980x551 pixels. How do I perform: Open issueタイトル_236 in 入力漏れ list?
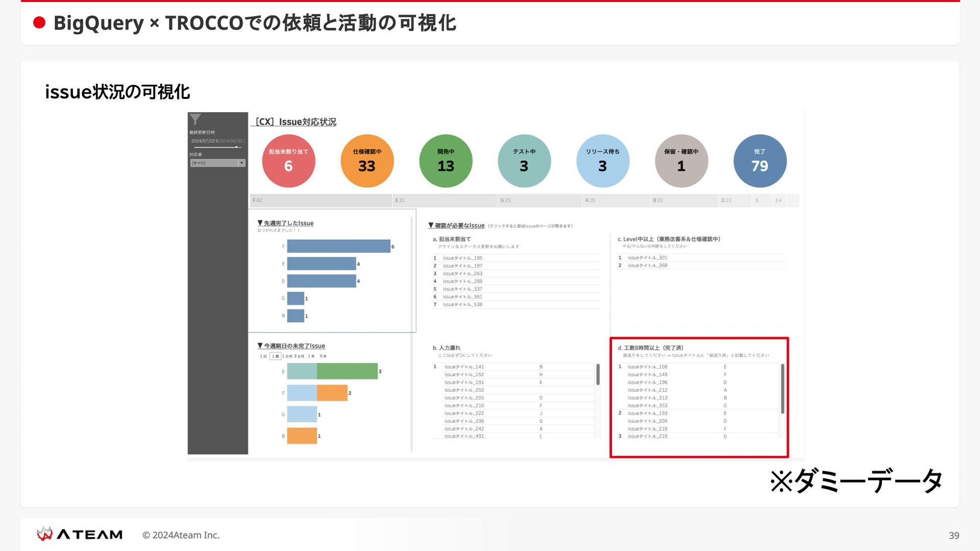coord(464,421)
